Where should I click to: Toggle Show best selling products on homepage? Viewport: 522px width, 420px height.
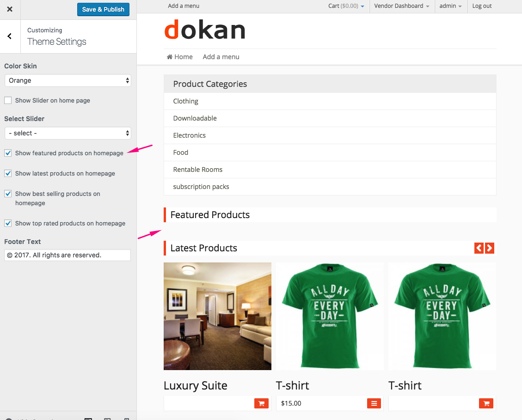point(8,194)
